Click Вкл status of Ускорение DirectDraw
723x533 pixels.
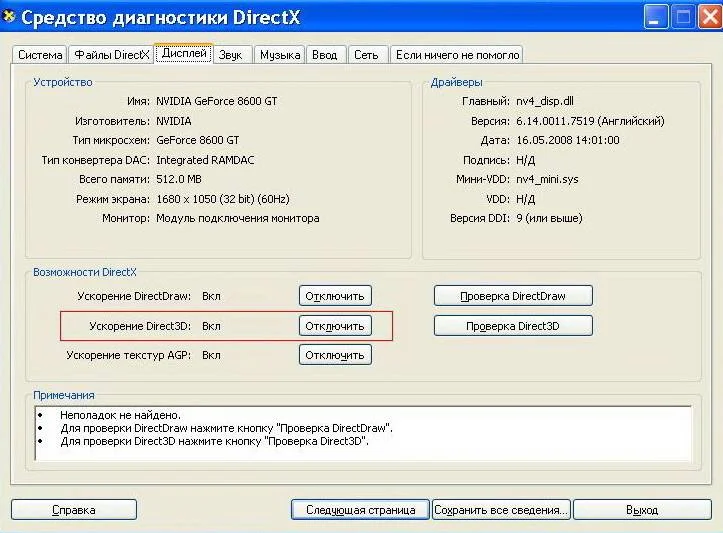tap(211, 296)
